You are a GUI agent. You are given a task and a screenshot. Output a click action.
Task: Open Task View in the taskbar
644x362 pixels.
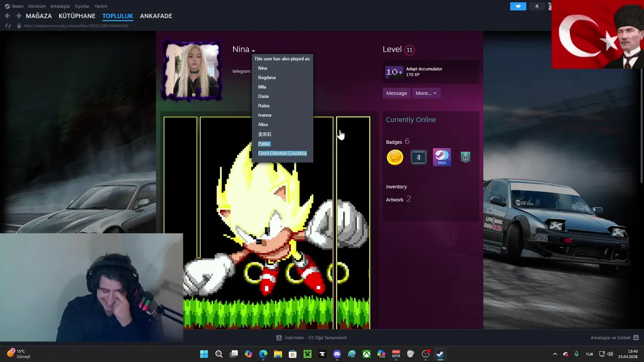coord(233,354)
